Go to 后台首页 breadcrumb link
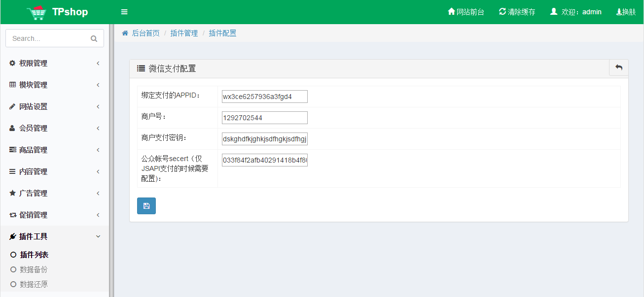This screenshot has height=297, width=644. [145, 33]
